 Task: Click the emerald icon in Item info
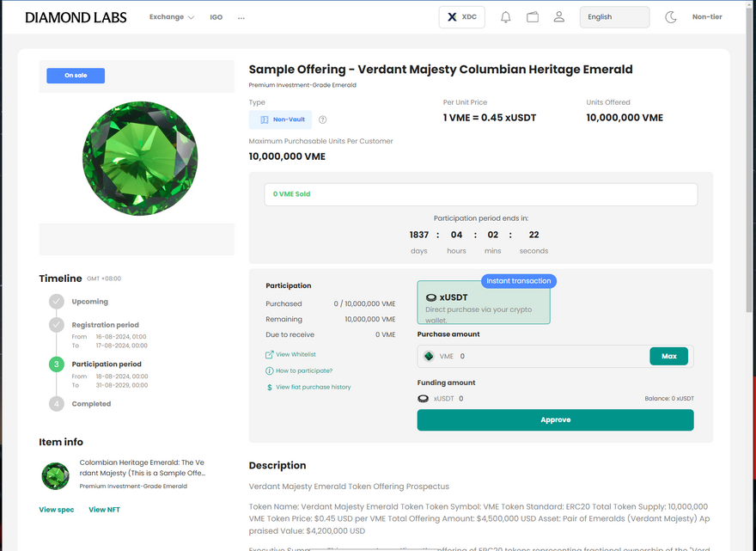(x=56, y=475)
